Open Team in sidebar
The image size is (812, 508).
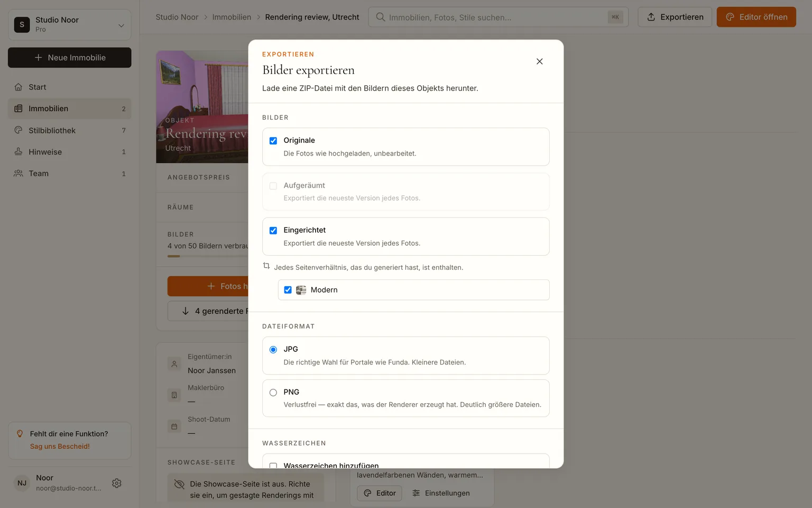pyautogui.click(x=70, y=174)
